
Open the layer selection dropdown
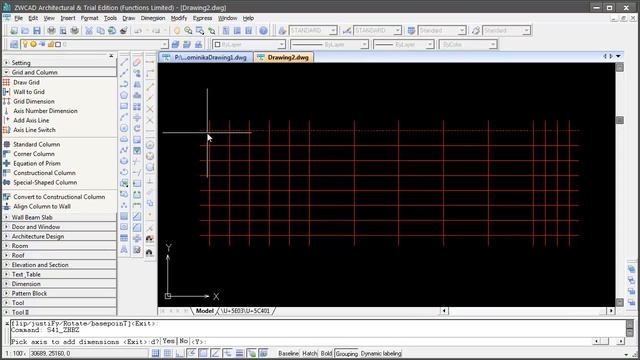pos(164,44)
